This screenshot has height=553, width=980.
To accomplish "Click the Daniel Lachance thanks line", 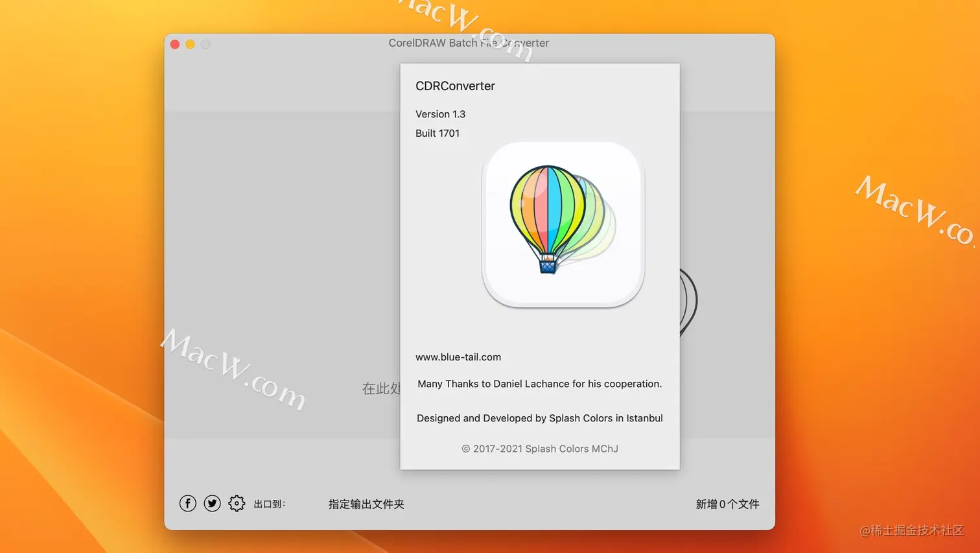I will point(540,384).
